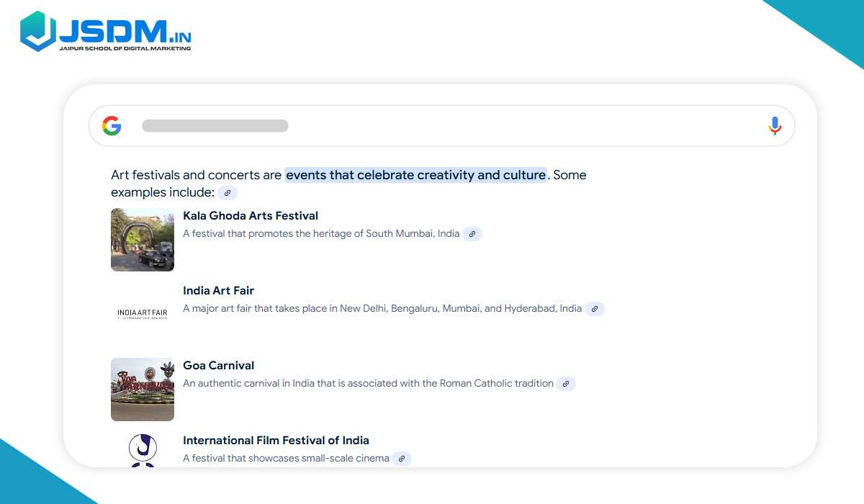Open the India Art Fair title
This screenshot has width=864, height=504.
point(218,291)
